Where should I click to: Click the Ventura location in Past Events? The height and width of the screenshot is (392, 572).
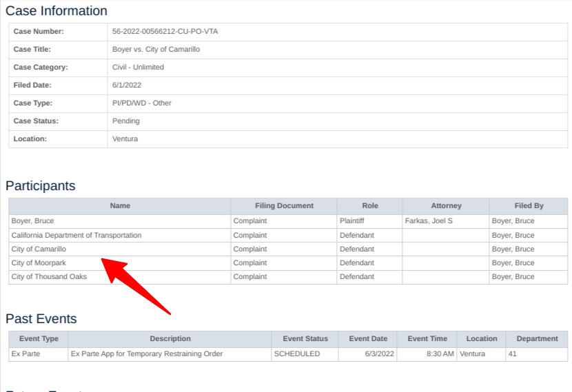point(472,353)
